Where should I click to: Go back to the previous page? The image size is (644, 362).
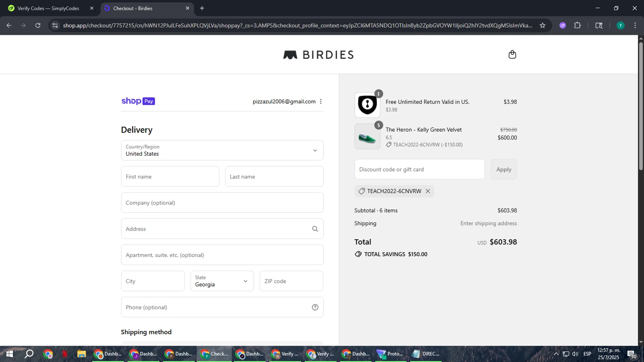pos(9,25)
